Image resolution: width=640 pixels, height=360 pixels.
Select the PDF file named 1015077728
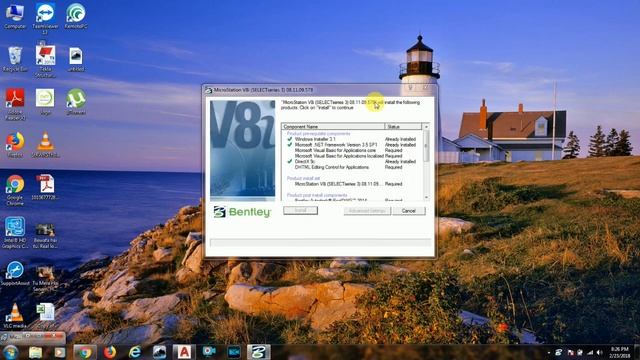45,187
